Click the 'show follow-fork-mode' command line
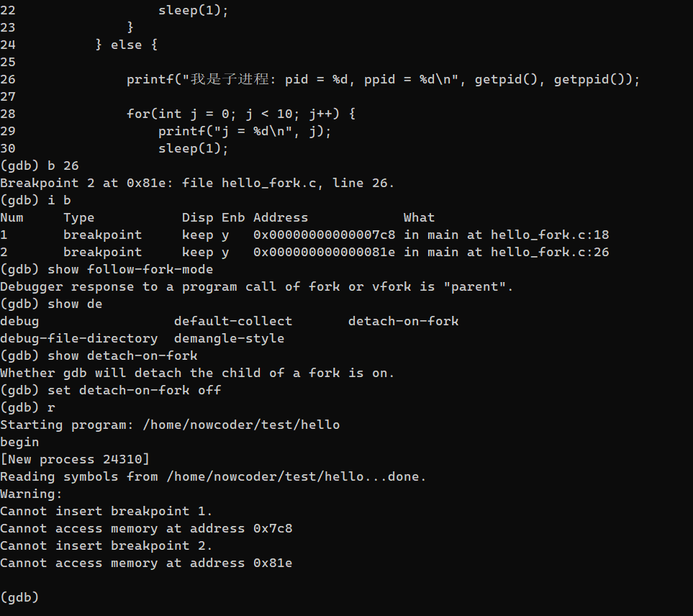Screen dimensions: 693x616 tap(107, 270)
